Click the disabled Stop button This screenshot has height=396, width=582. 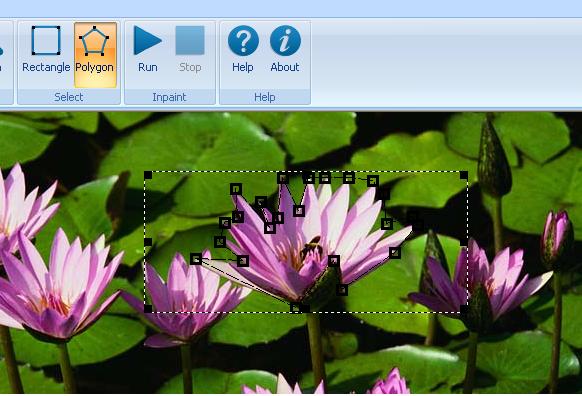point(190,49)
